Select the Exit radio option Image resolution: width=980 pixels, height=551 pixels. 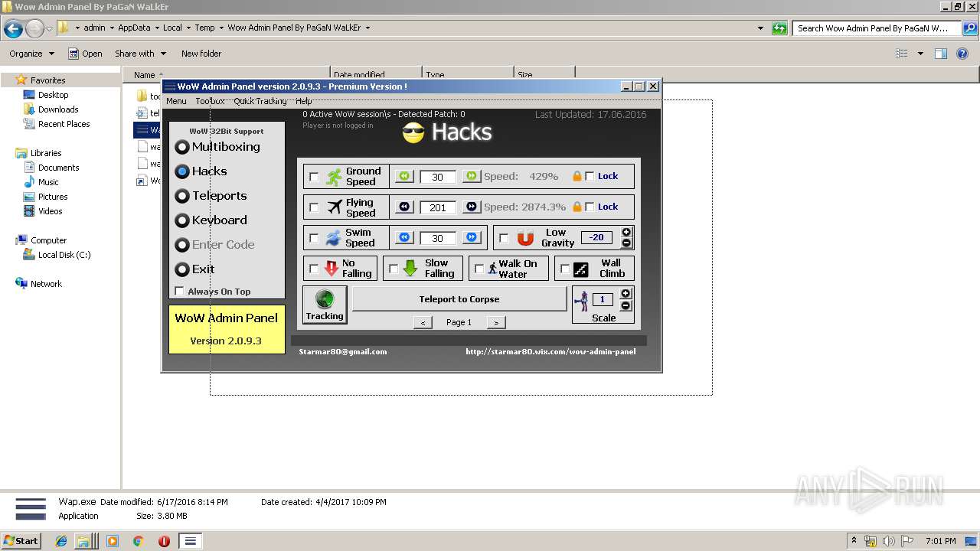(182, 269)
